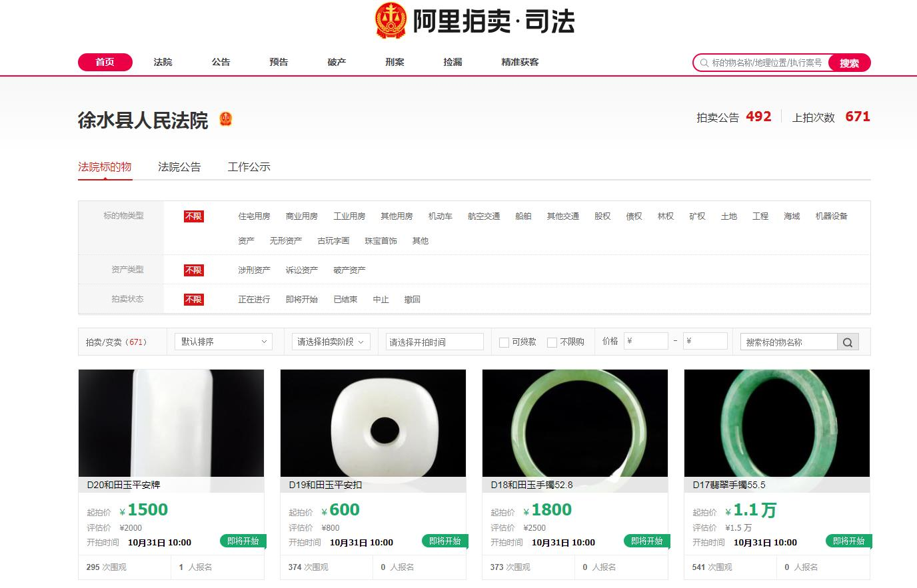Screen dimensions: 917x588
Task: Click the minimum price input field
Action: [646, 341]
